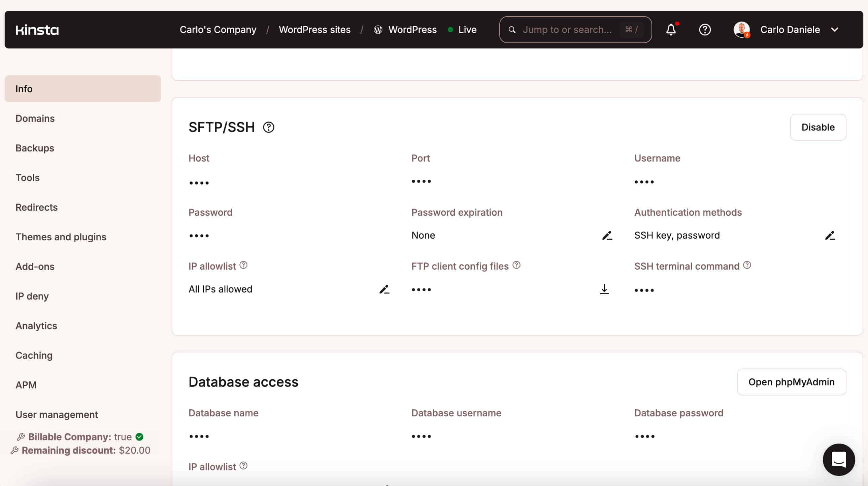
Task: Open phpMyAdmin
Action: 792,382
